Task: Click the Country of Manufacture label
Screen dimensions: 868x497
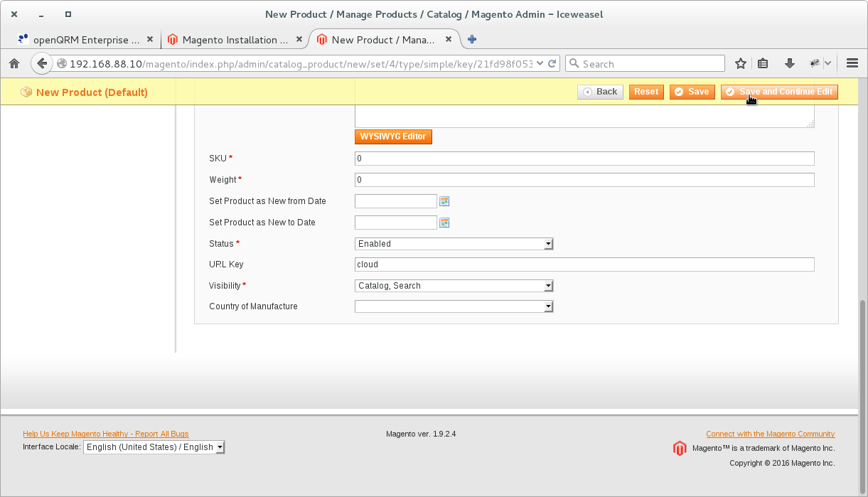Action: point(253,306)
